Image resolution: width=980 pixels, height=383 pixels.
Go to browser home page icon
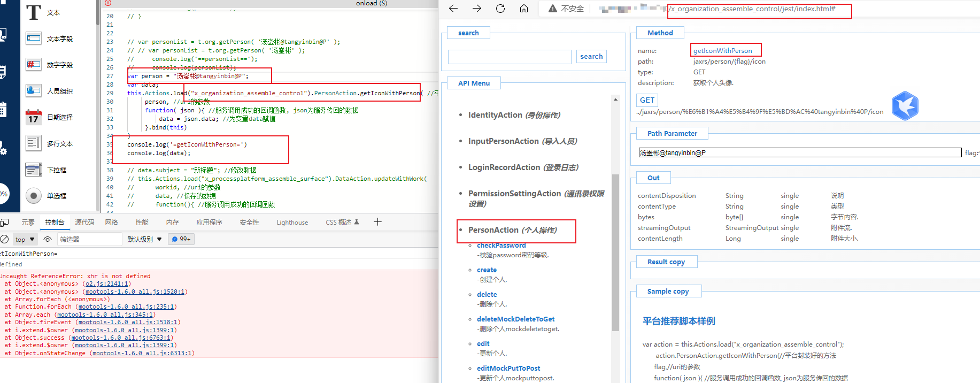click(x=524, y=9)
